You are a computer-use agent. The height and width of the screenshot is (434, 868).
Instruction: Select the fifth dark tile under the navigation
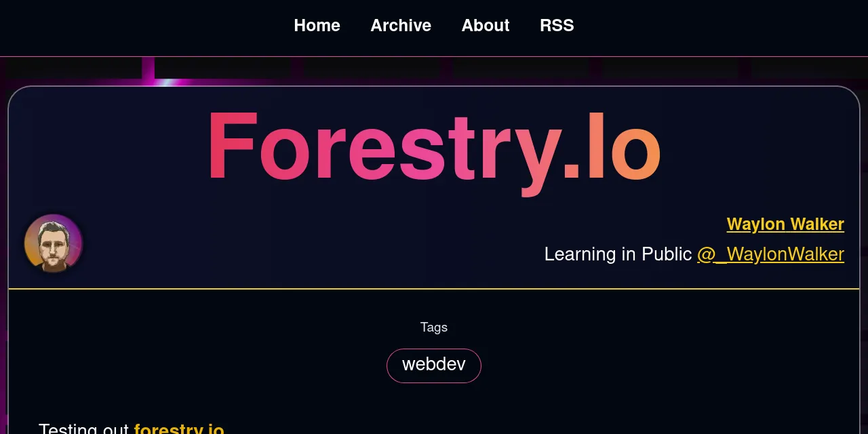pyautogui.click(x=670, y=68)
